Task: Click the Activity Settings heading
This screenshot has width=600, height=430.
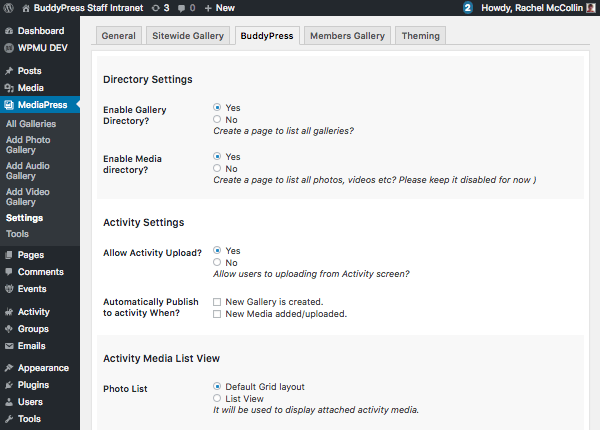Action: (143, 223)
